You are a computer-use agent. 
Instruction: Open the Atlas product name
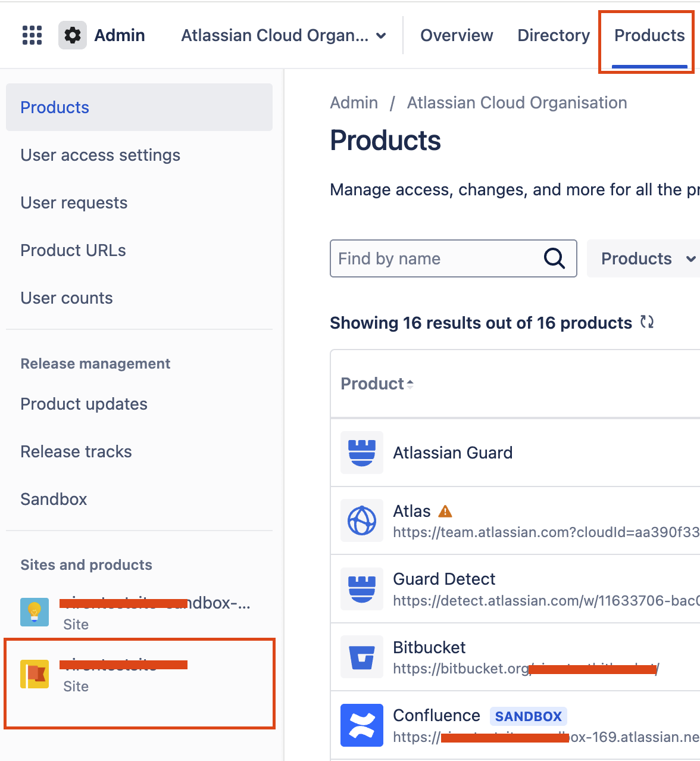[412, 511]
